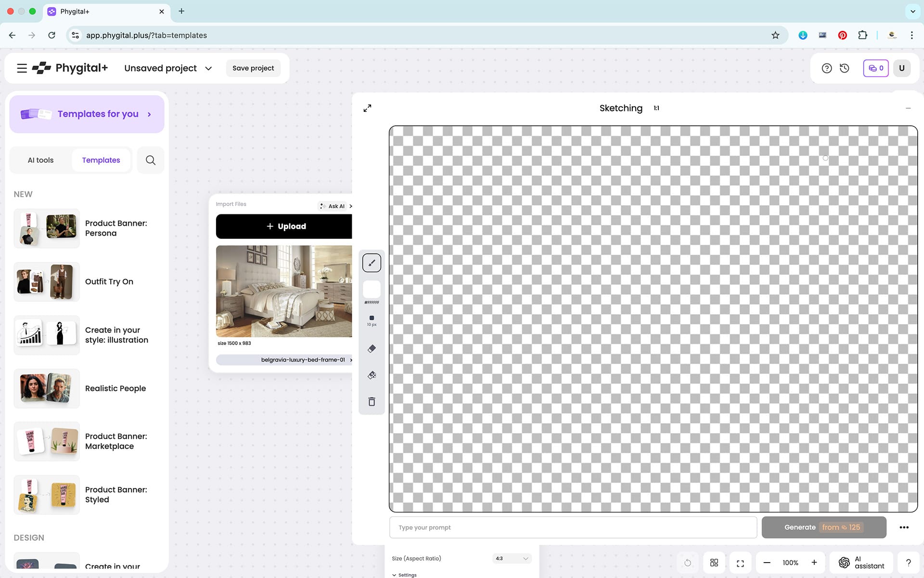Open the search tool icon in sidebar
The height and width of the screenshot is (578, 924).
pyautogui.click(x=151, y=160)
